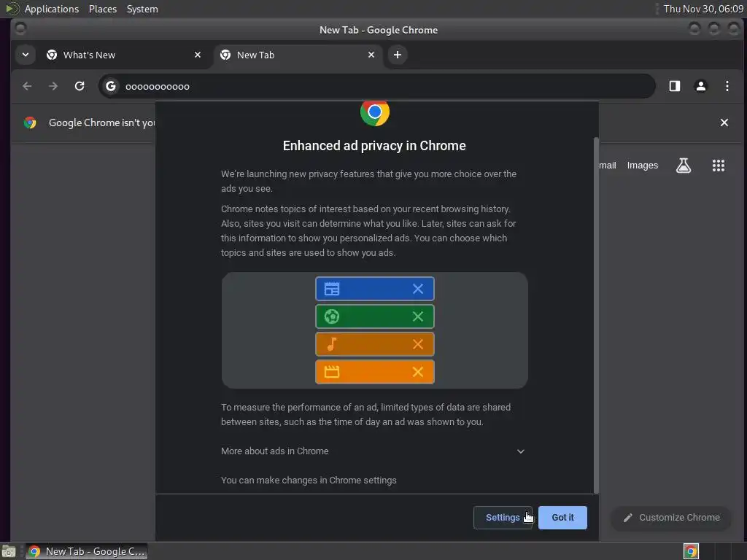Click the Got it button
This screenshot has width=747, height=560.
click(562, 518)
